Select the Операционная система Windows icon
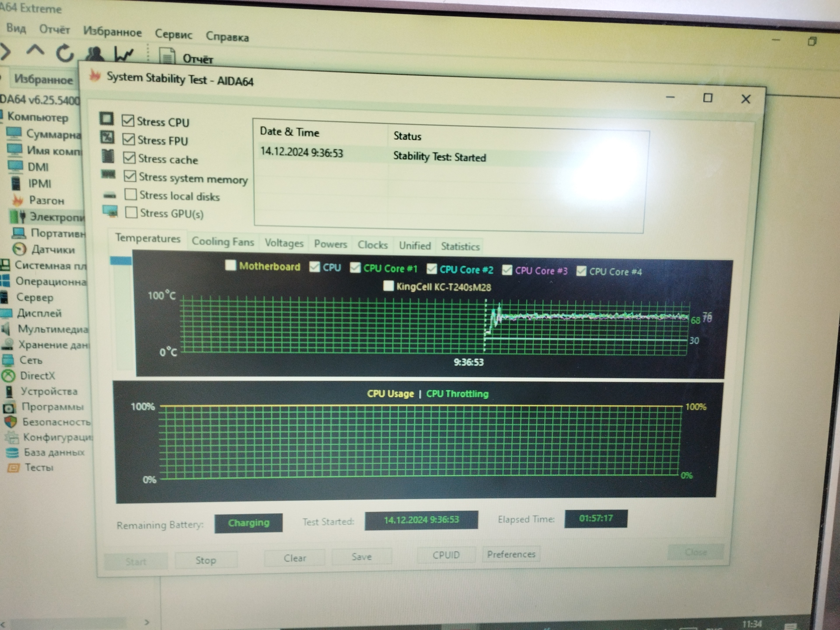840x630 pixels. pyautogui.click(x=5, y=281)
